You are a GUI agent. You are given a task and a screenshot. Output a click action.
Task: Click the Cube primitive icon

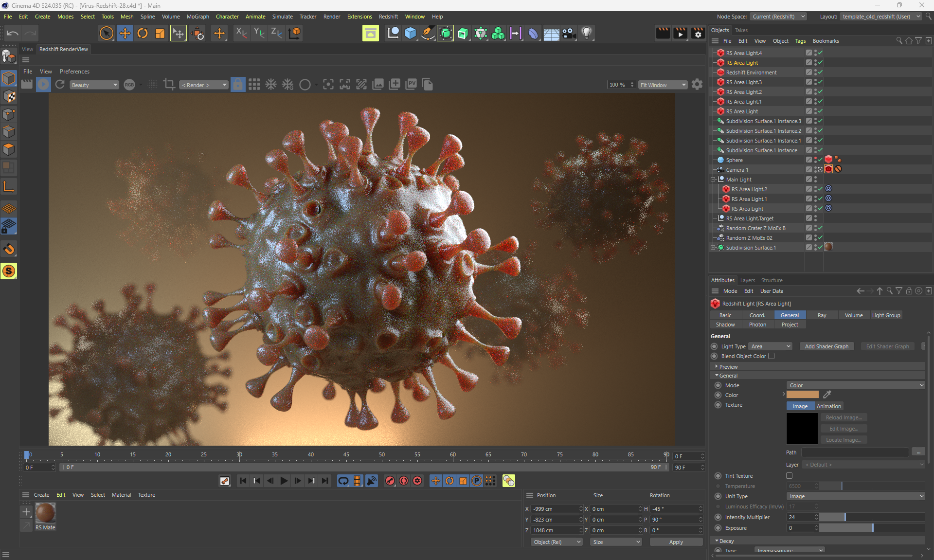click(x=411, y=33)
